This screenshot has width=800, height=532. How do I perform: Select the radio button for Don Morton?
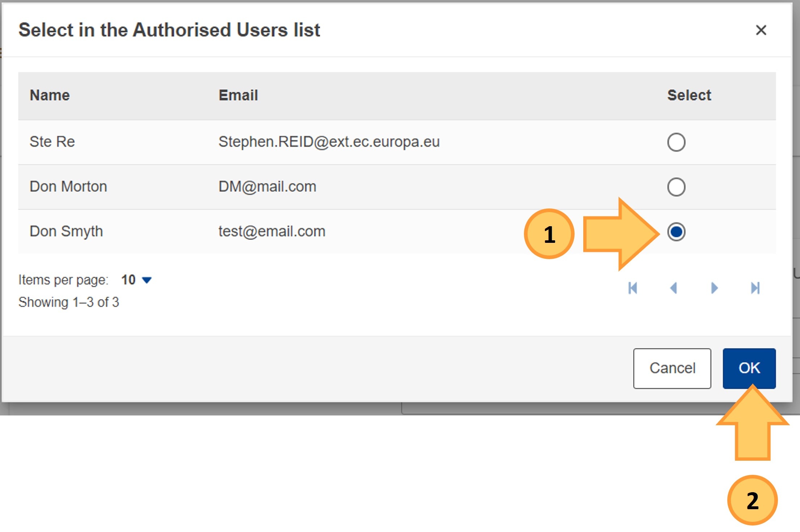click(x=676, y=187)
